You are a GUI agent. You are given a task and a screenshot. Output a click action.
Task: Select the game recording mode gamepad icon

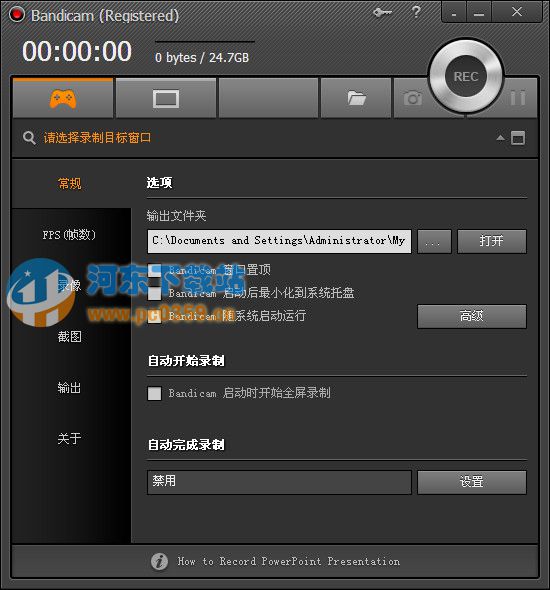(63, 99)
